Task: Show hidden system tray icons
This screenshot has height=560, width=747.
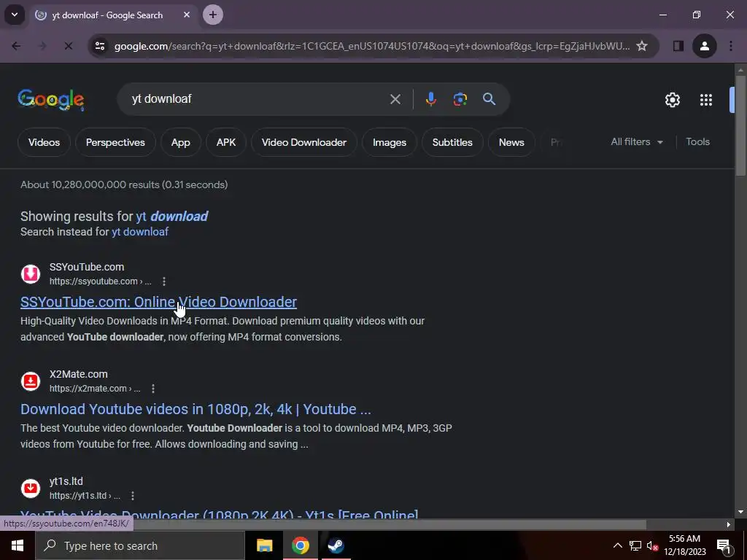Action: click(x=617, y=545)
